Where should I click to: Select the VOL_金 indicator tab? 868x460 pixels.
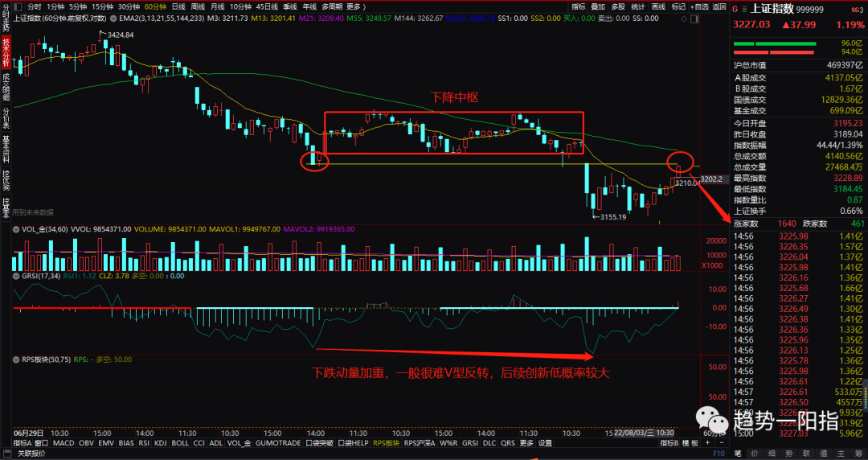click(240, 443)
